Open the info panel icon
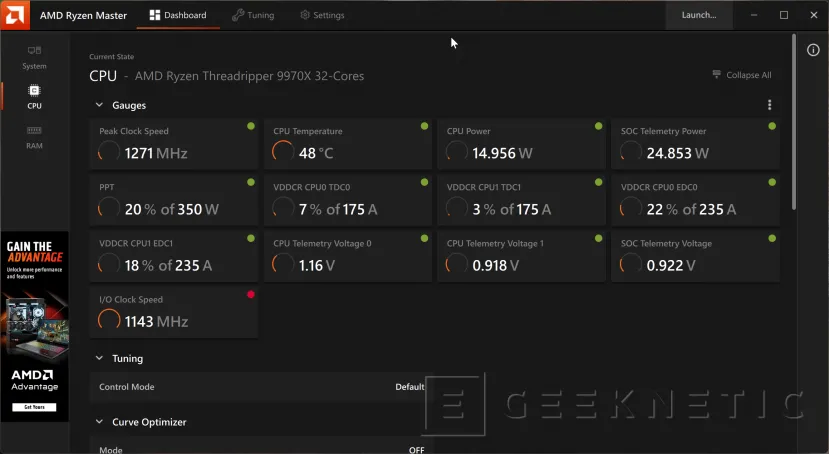Image resolution: width=829 pixels, height=454 pixels. (813, 50)
